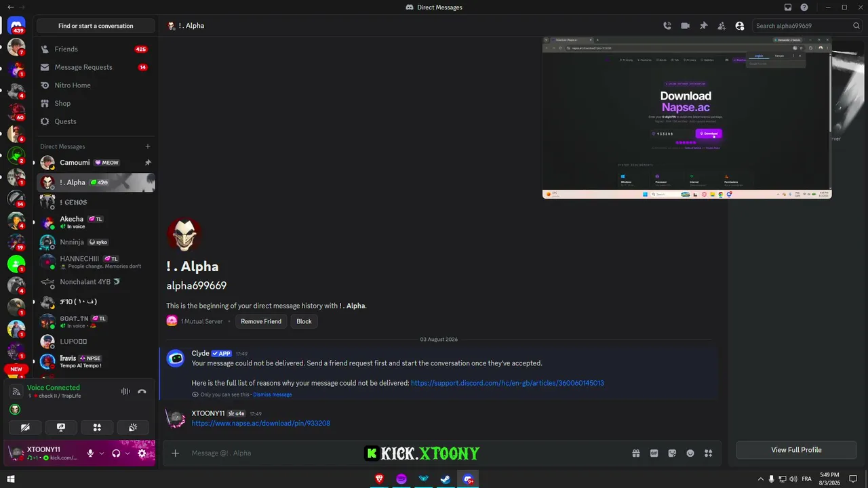The width and height of the screenshot is (868, 488).
Task: Expand microphone input options arrow
Action: [x=102, y=453]
